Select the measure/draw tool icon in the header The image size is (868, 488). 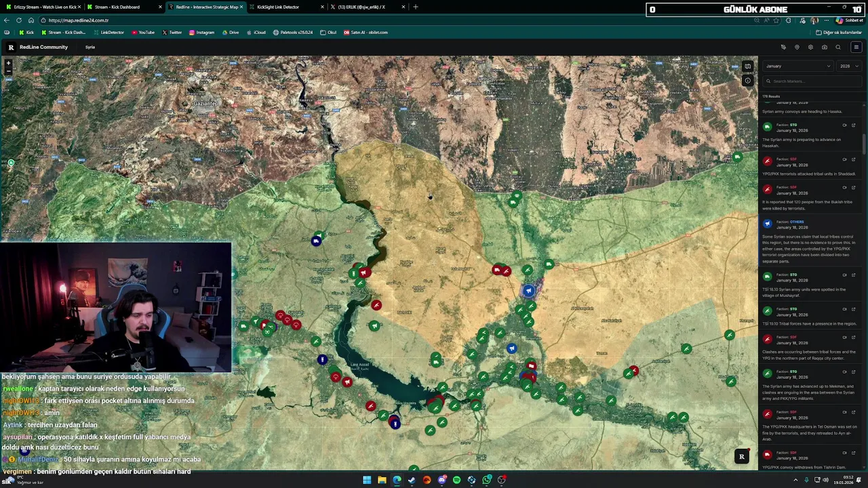(783, 47)
